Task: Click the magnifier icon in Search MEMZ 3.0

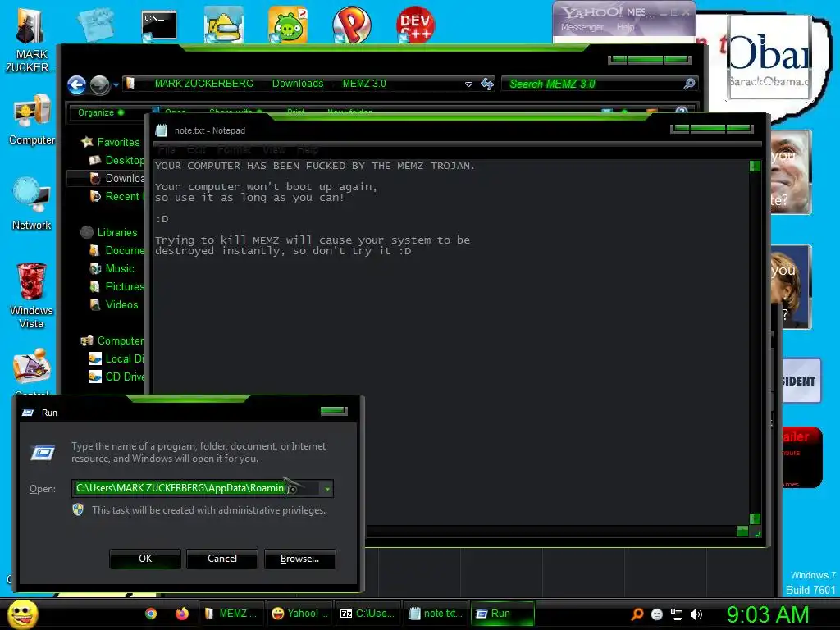Action: [689, 84]
